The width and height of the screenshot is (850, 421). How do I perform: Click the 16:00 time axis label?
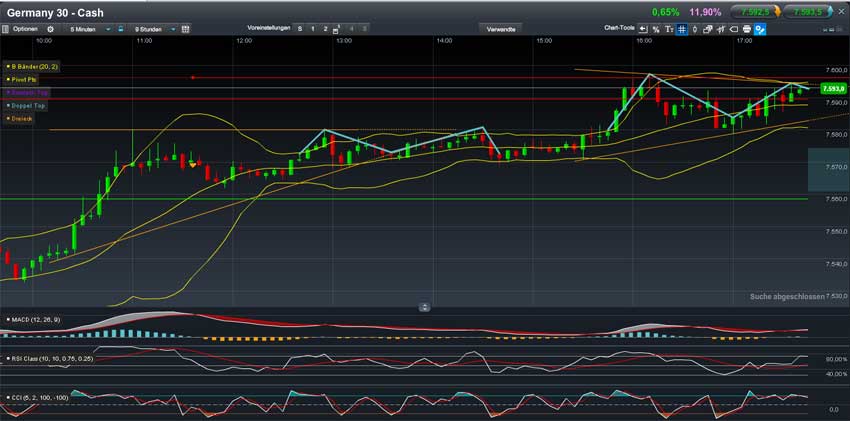tap(645, 41)
